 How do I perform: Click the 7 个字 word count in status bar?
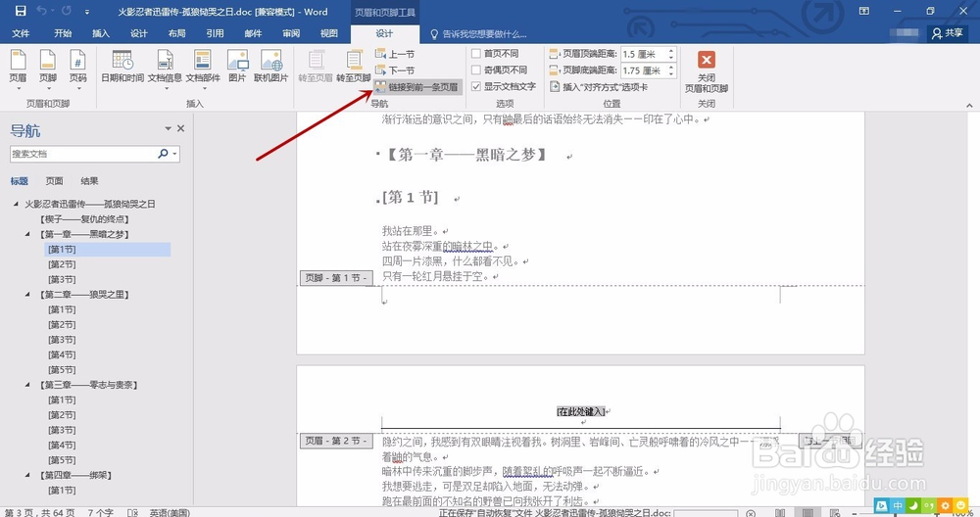tap(101, 513)
